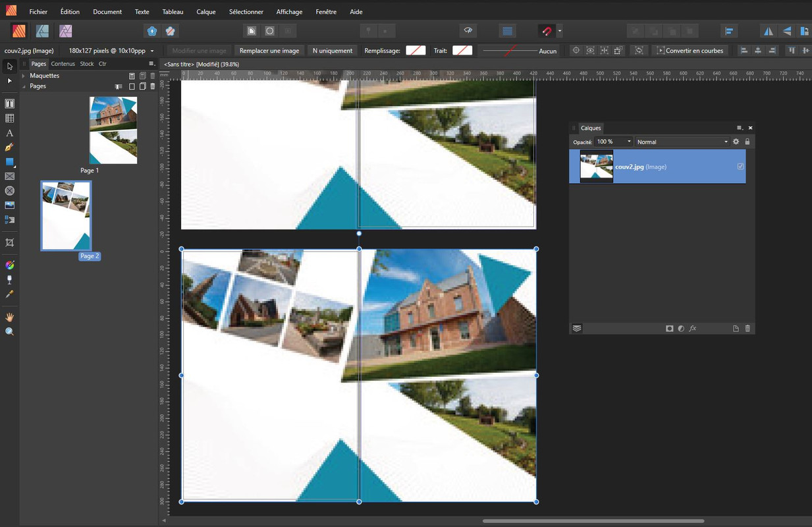Viewport: 812px width, 527px height.
Task: Select the Transparency glass tool
Action: [10, 280]
